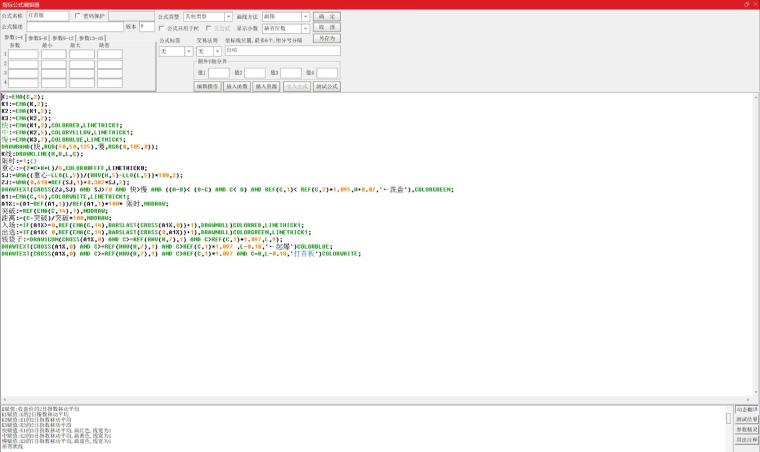Click the 测试公式 button

point(327,87)
